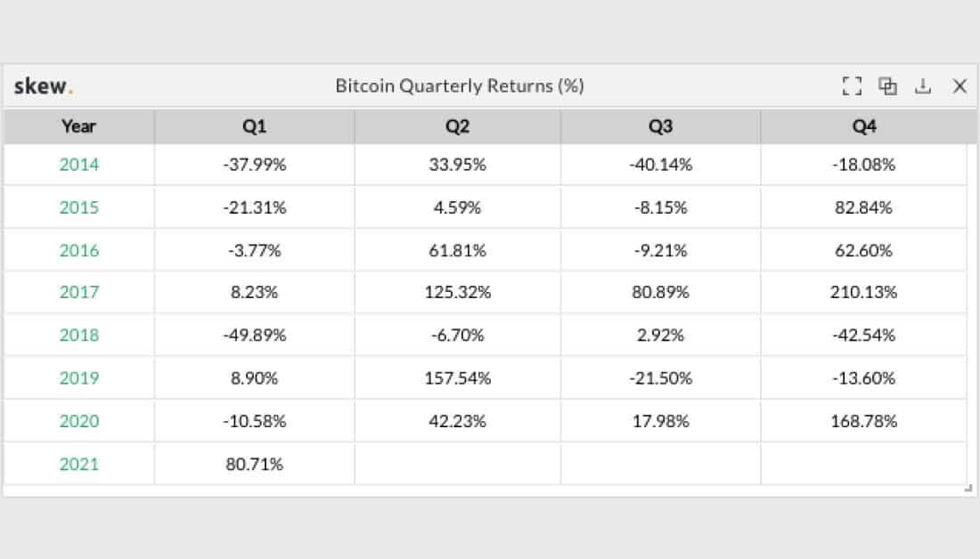The image size is (980, 559).
Task: Open fullscreen view of the chart
Action: pyautogui.click(x=852, y=85)
